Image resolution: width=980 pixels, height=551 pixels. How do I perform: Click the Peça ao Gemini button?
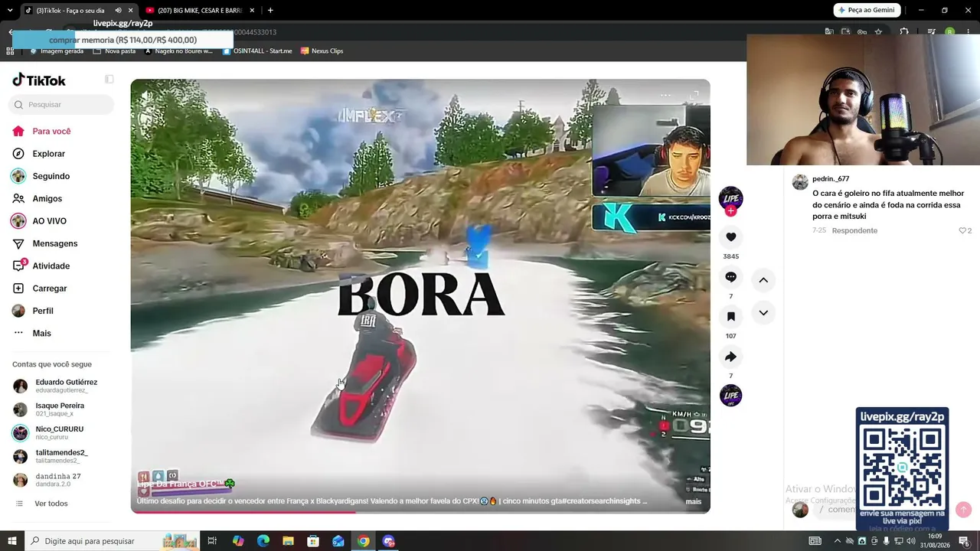pos(866,10)
